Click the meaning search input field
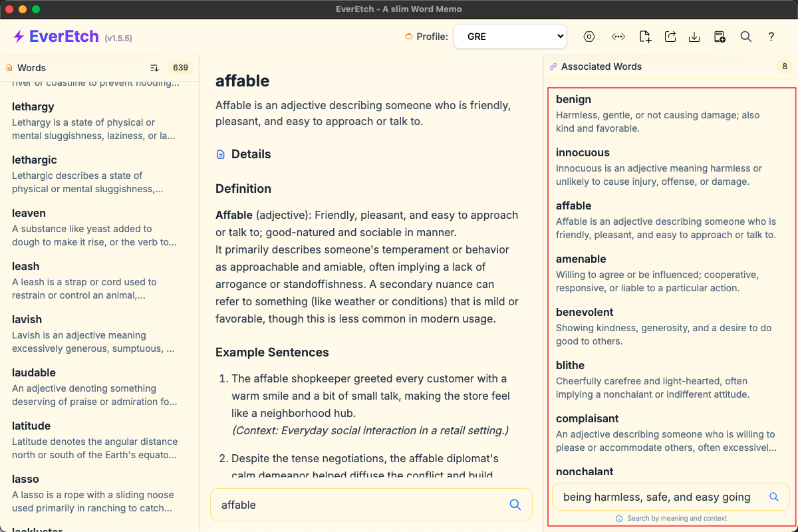798x532 pixels. 658,497
